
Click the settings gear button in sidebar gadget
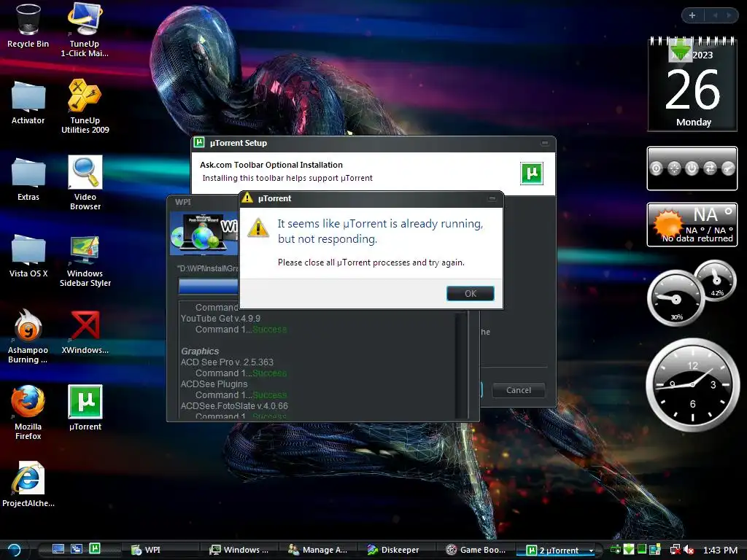(x=674, y=168)
